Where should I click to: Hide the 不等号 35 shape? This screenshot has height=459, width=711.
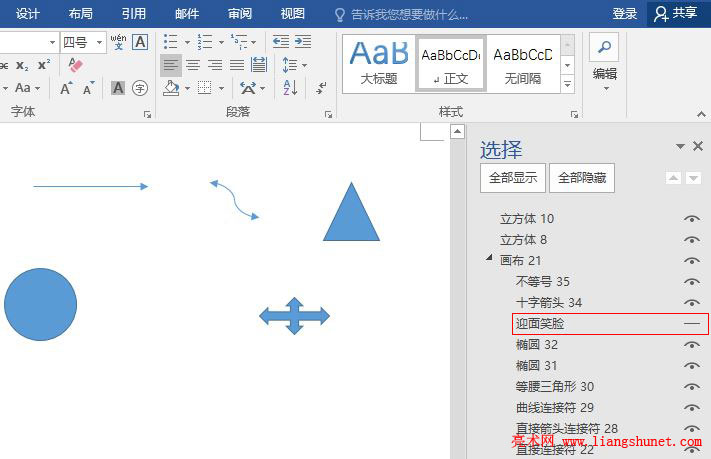click(x=692, y=282)
